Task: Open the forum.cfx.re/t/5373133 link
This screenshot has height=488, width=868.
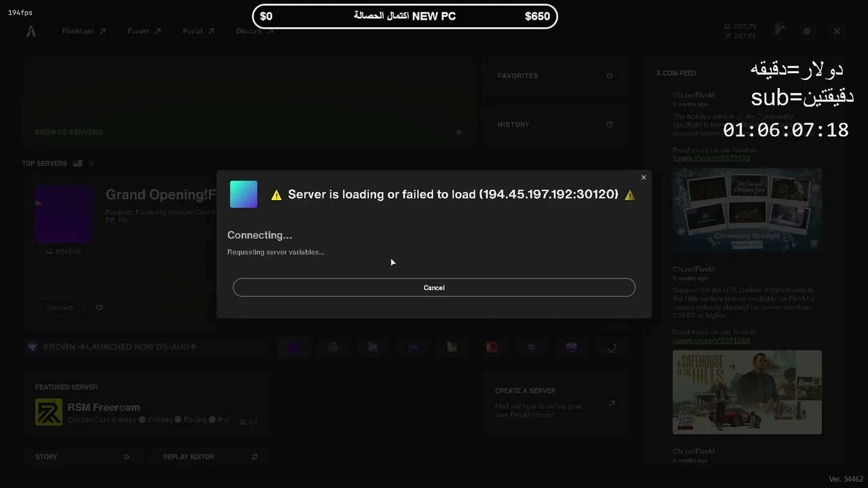Action: tap(711, 158)
